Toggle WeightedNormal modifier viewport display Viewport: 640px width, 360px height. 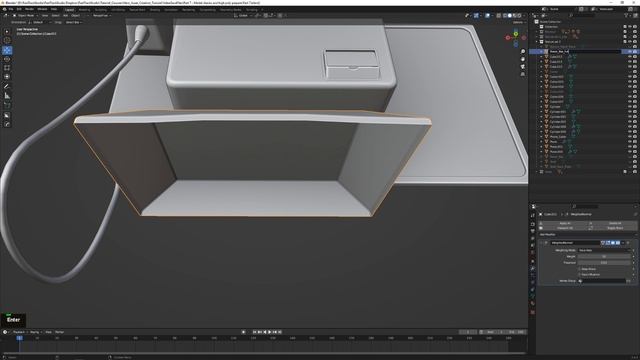(613, 243)
